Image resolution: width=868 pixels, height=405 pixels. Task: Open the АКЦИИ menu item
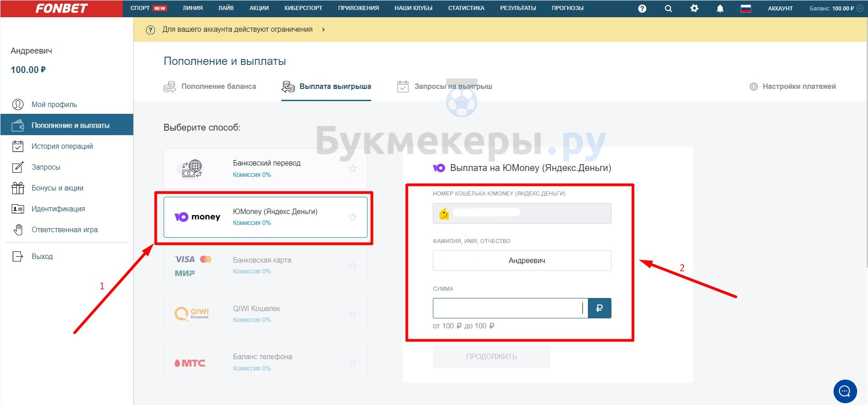coord(259,8)
